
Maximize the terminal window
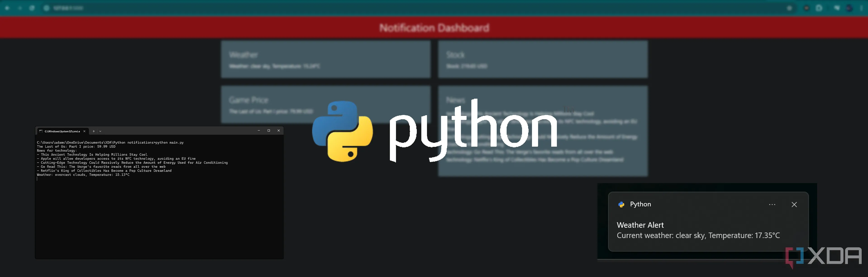coord(269,131)
